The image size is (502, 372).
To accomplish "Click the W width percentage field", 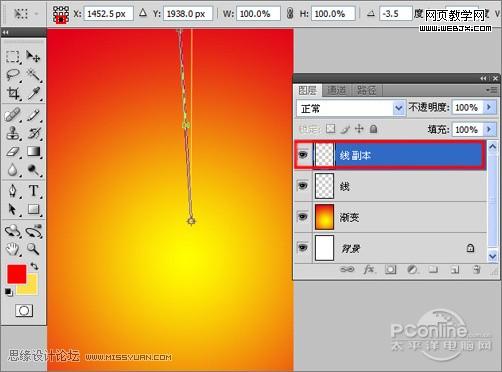I will click(258, 14).
